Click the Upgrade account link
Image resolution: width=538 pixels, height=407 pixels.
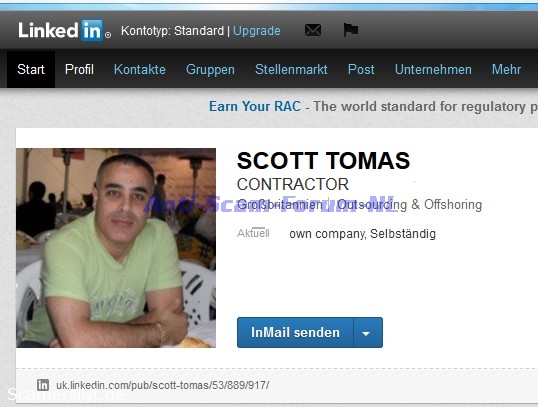pos(257,31)
